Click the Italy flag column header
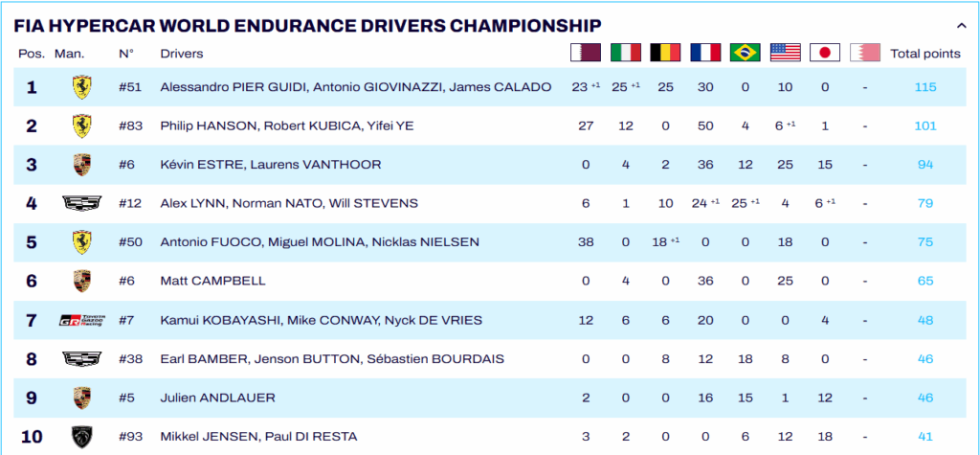The height and width of the screenshot is (455, 980). [626, 53]
